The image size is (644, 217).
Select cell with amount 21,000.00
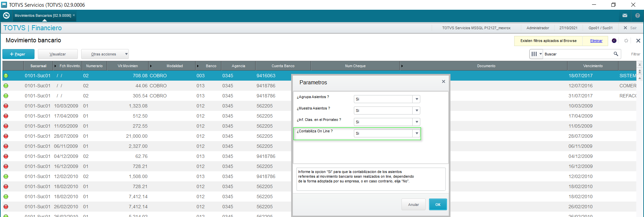[137, 136]
